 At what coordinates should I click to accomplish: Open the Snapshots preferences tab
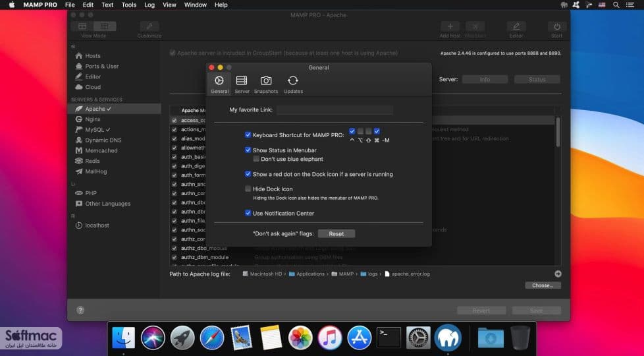266,84
